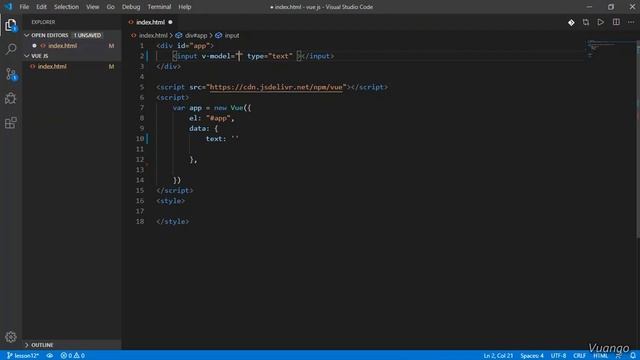This screenshot has width=640, height=360.
Task: Click line number 18 in the gutter
Action: pos(140,221)
